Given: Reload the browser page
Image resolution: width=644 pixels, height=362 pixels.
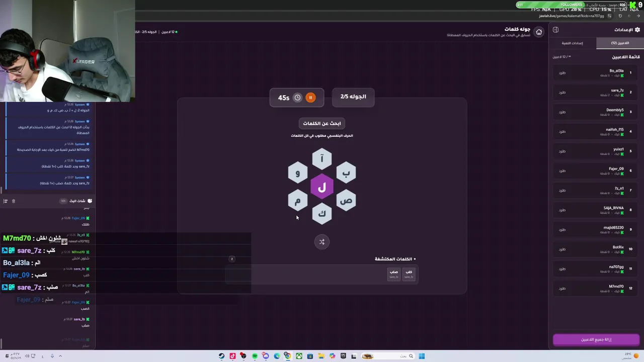Looking at the screenshot, I should [x=620, y=16].
